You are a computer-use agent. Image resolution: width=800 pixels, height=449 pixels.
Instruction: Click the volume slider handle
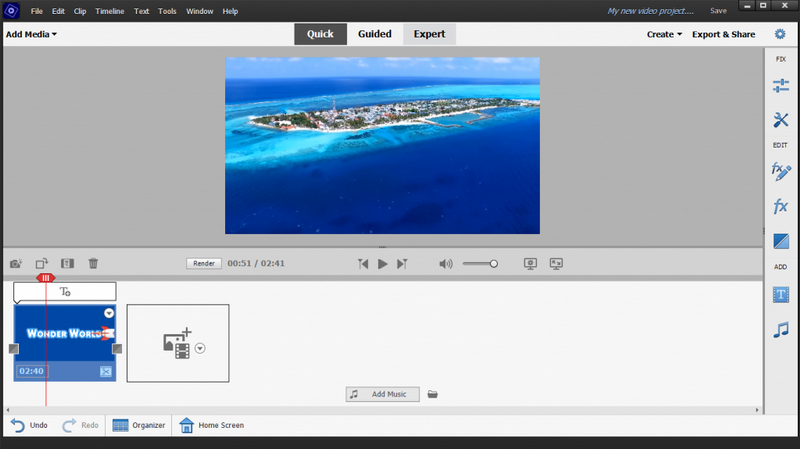[x=493, y=264]
